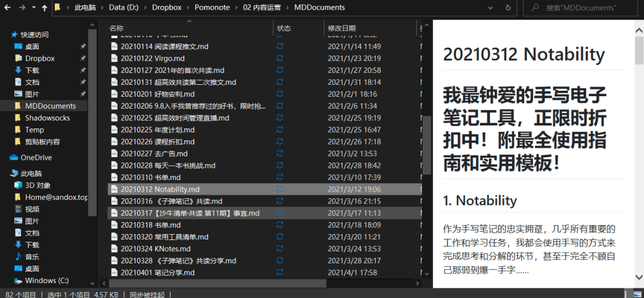
Task: Open 剪贴板内容 folder in sidebar
Action: coord(43,142)
